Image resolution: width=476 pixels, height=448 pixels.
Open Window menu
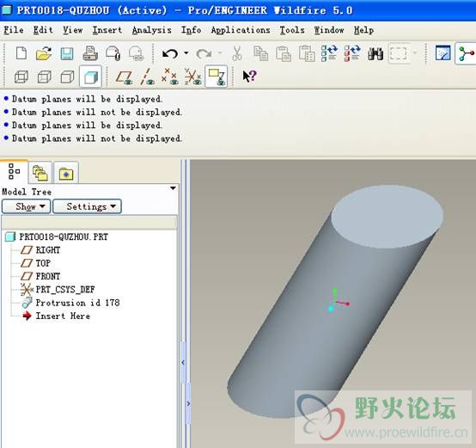coord(329,30)
